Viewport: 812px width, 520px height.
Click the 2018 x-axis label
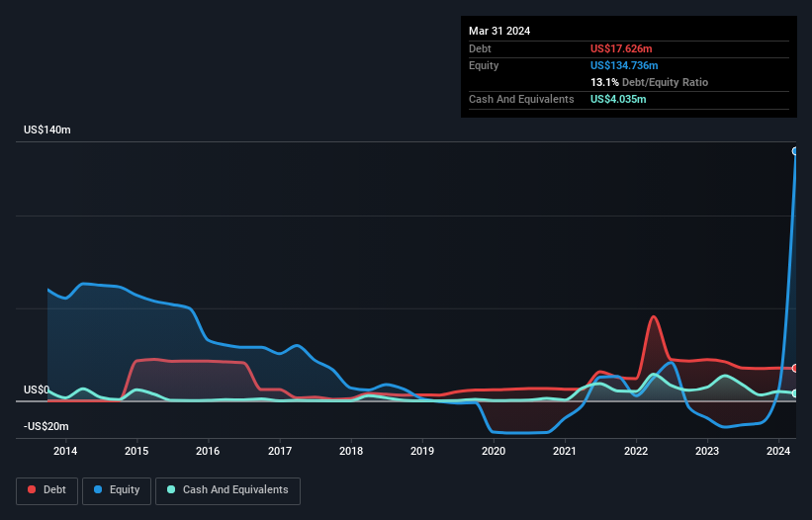tap(351, 451)
